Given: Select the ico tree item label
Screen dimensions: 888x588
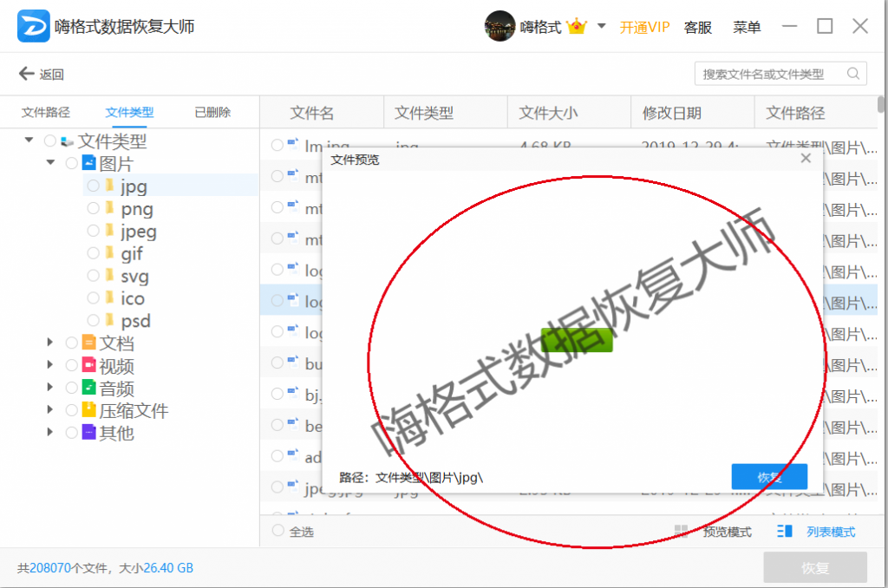Looking at the screenshot, I should tap(133, 298).
